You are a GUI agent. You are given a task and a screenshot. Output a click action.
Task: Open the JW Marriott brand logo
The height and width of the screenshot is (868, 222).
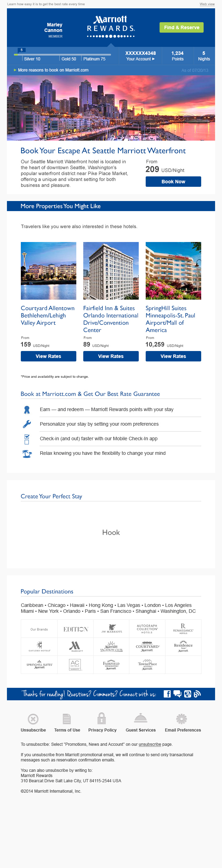[112, 629]
